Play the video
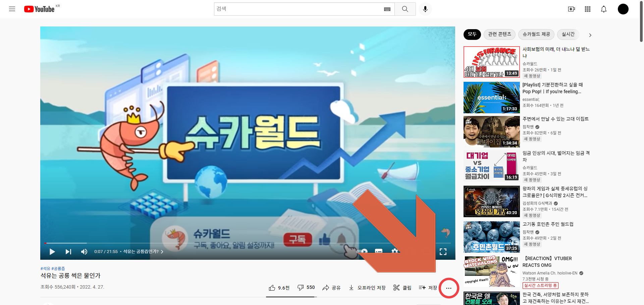Screen dimensions: 644x305 (52, 252)
